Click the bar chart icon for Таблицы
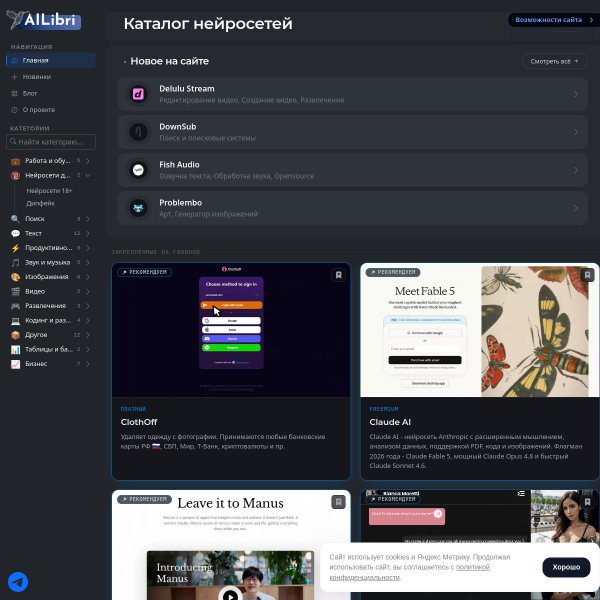 [x=15, y=349]
